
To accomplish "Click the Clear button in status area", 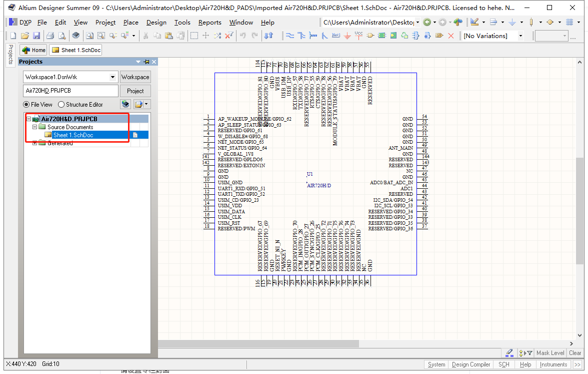I will pos(575,353).
